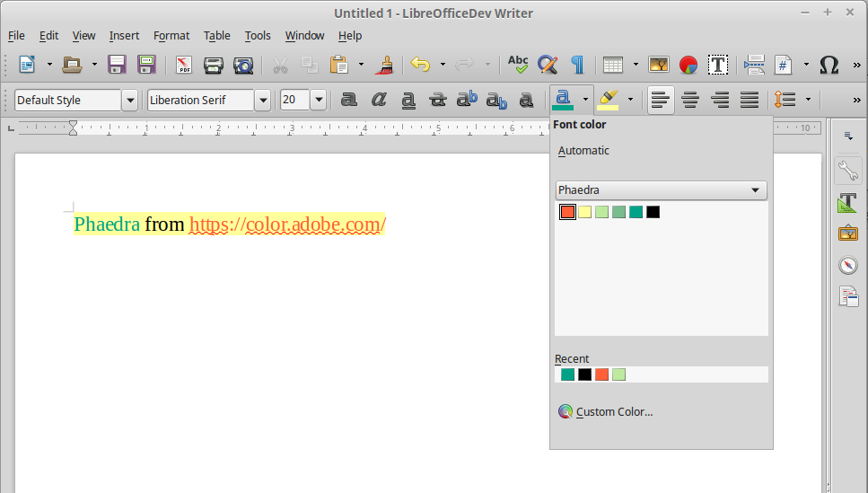
Task: Insert a text box
Action: click(x=718, y=65)
